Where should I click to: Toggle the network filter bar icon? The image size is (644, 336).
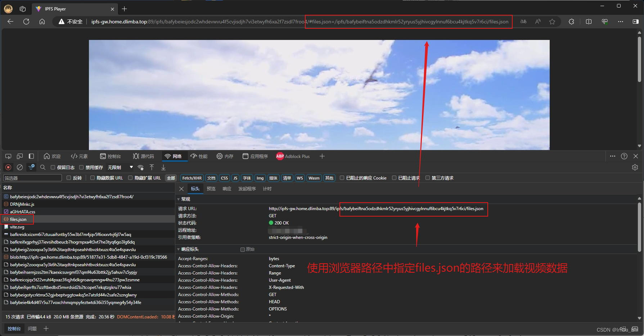tap(31, 167)
